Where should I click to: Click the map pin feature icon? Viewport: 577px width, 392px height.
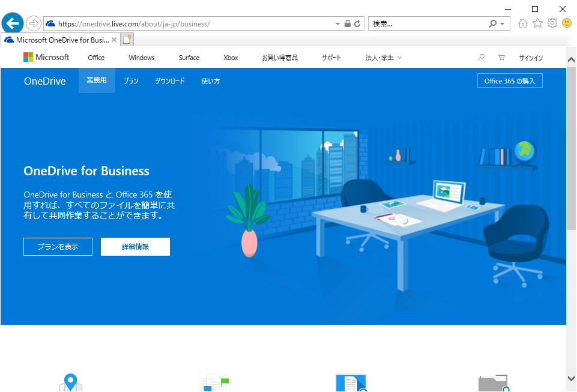pyautogui.click(x=71, y=382)
